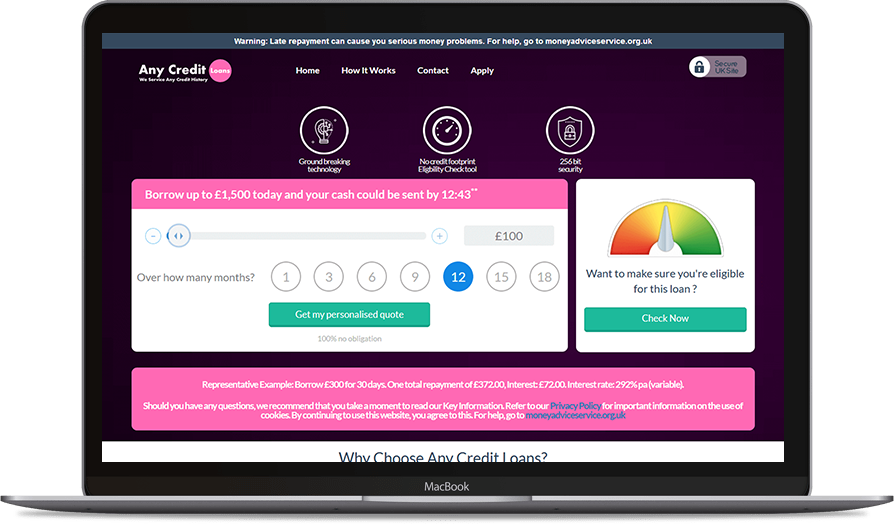
Task: Click 'Why Choose Any Credit Loans?' heading
Action: 443,457
